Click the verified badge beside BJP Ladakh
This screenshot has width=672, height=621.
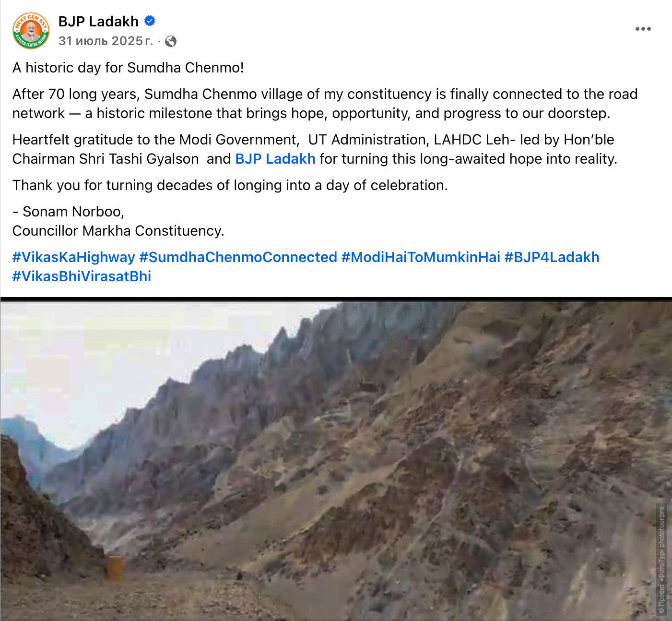[x=149, y=21]
